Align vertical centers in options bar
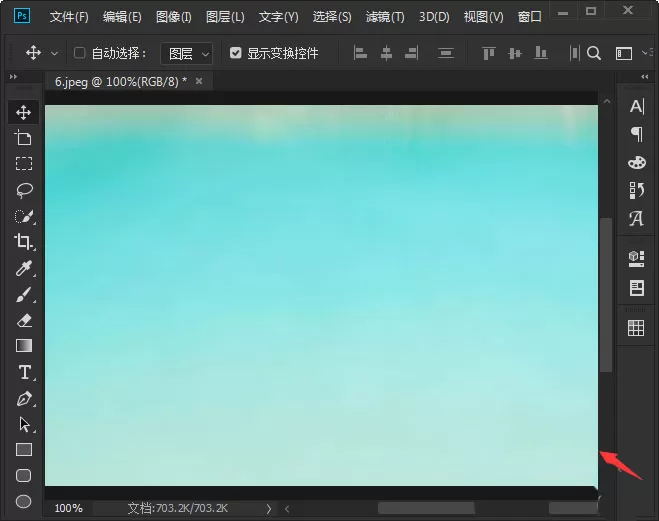Image resolution: width=659 pixels, height=521 pixels. (x=515, y=53)
